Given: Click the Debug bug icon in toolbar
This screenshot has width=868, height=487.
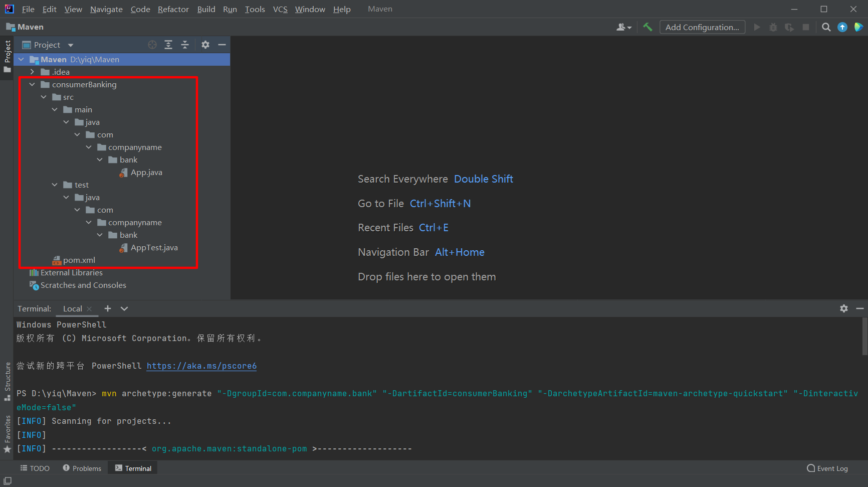Looking at the screenshot, I should coord(773,27).
